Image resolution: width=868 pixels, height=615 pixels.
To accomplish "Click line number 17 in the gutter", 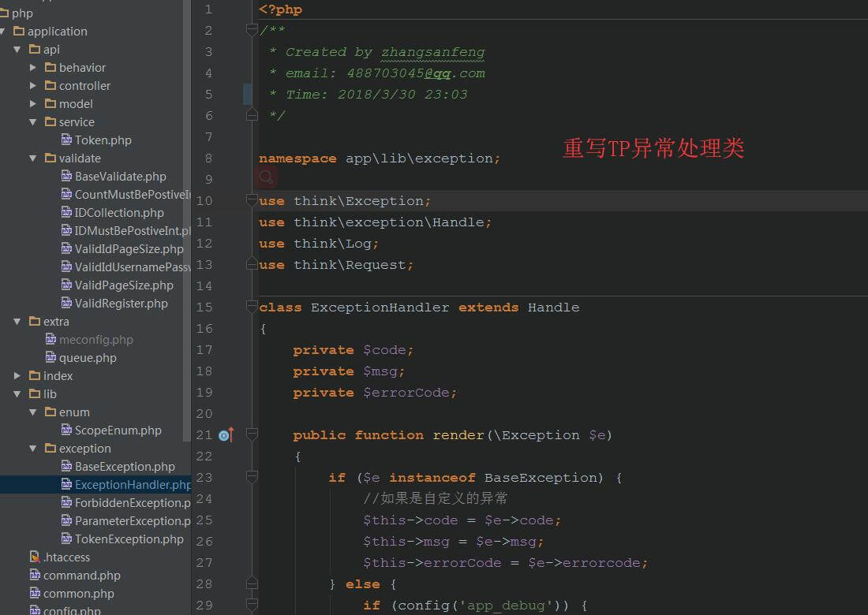I will [x=204, y=350].
